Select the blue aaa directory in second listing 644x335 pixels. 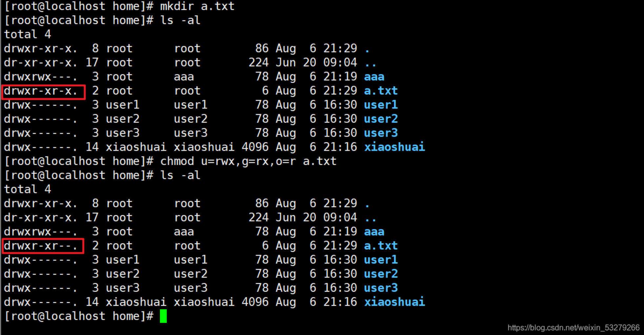[x=374, y=232]
